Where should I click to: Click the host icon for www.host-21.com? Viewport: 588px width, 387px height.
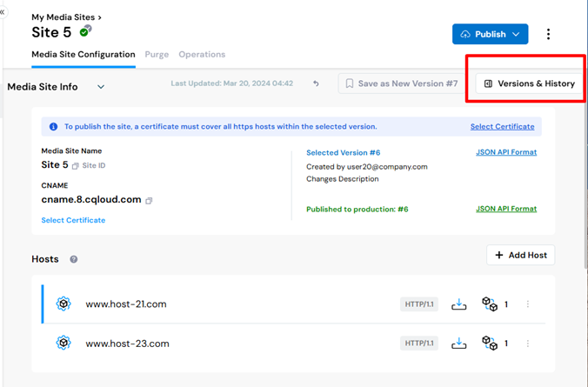pos(63,304)
